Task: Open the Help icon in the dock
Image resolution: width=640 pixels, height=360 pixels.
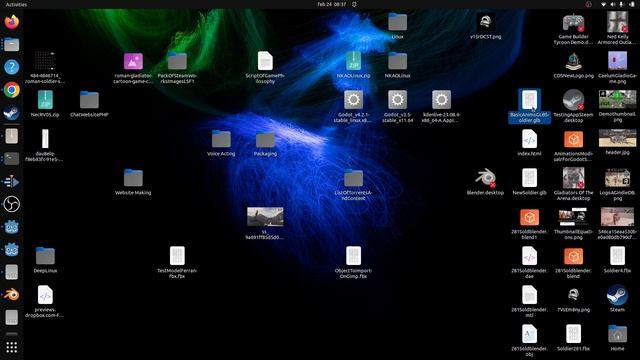Action: (11, 67)
